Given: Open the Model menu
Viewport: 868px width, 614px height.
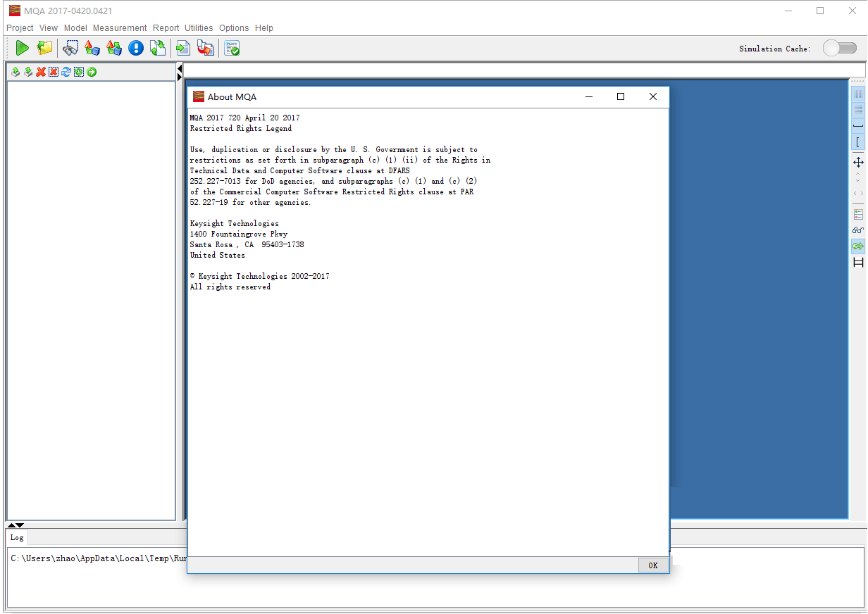Looking at the screenshot, I should [75, 28].
